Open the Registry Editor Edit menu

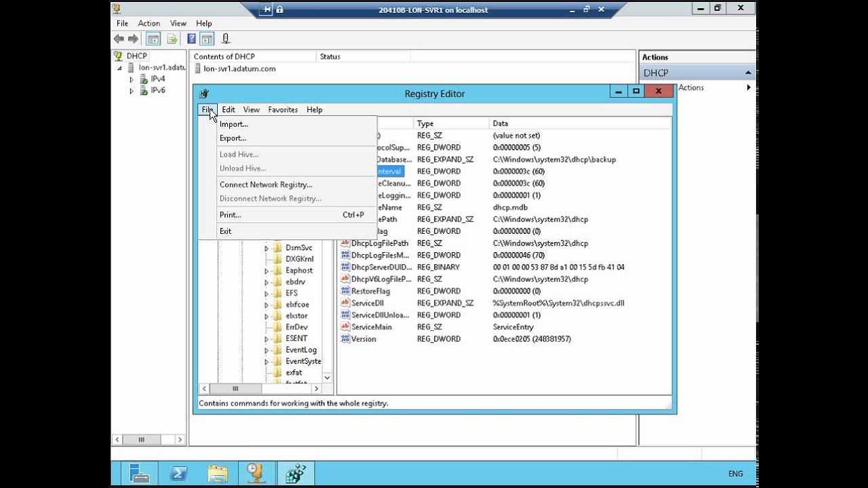pos(229,110)
